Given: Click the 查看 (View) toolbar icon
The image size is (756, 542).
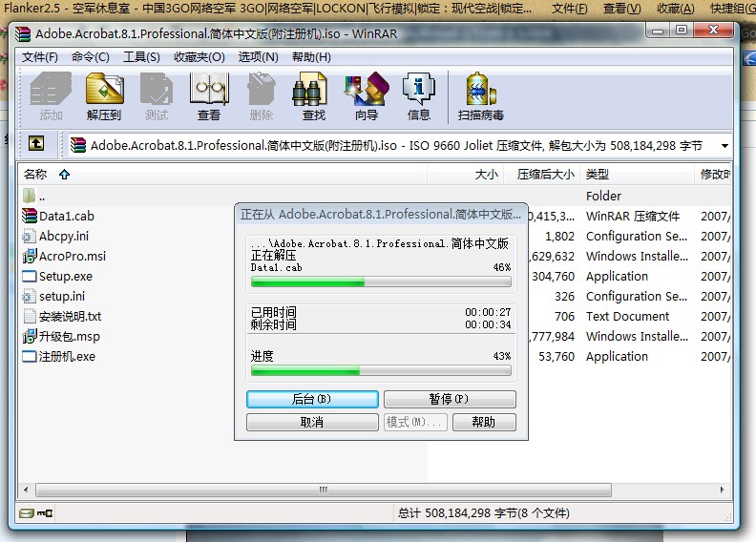Looking at the screenshot, I should pos(208,96).
